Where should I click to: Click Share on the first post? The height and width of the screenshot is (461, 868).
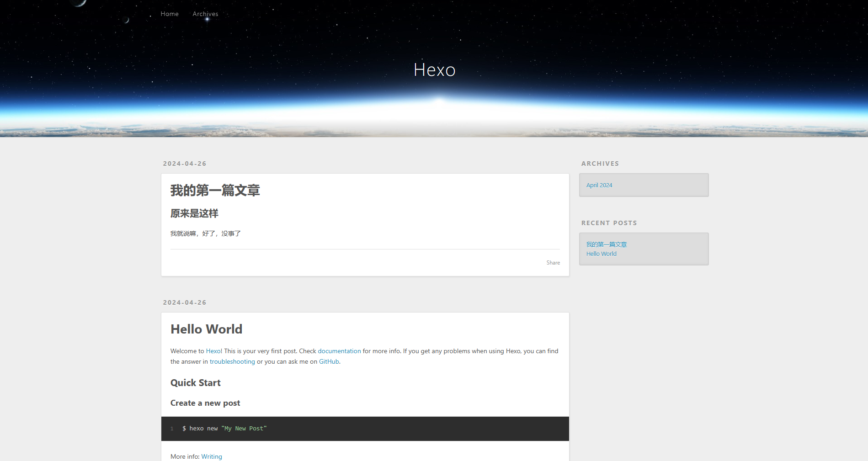[553, 263]
